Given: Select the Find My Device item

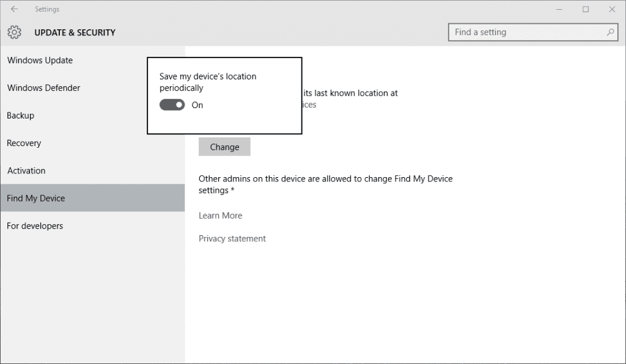Looking at the screenshot, I should (35, 198).
